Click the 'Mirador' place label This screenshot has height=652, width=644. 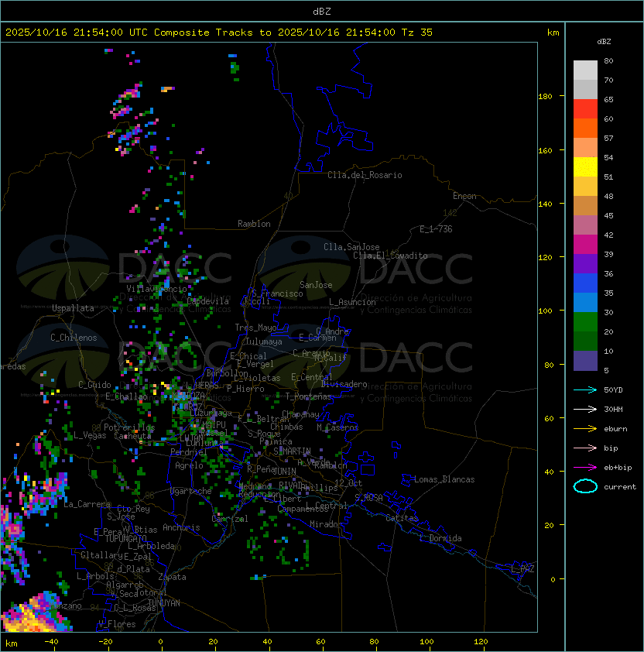[x=326, y=524]
